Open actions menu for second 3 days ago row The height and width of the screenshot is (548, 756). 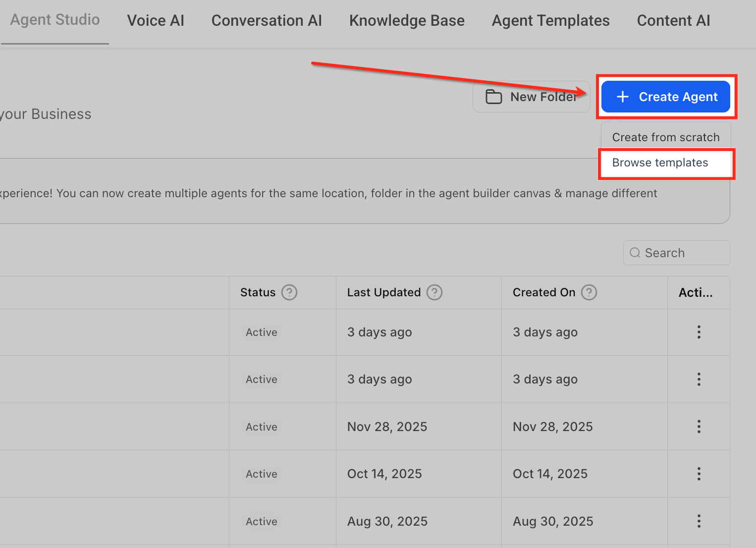(699, 379)
